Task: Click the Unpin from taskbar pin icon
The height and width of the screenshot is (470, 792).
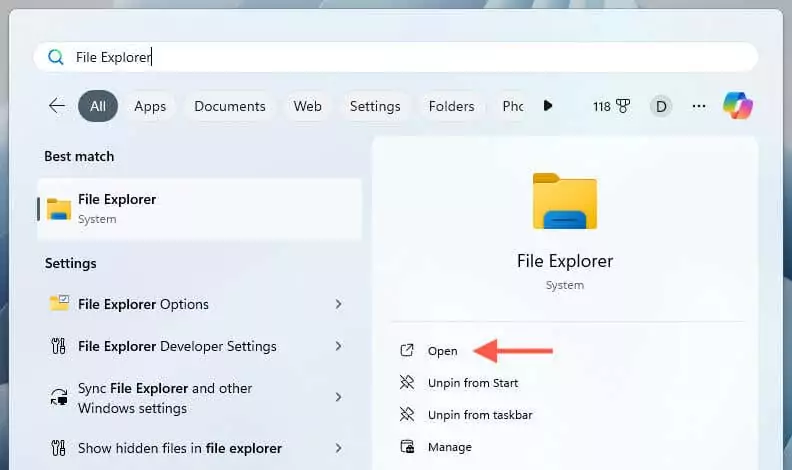Action: (x=407, y=414)
